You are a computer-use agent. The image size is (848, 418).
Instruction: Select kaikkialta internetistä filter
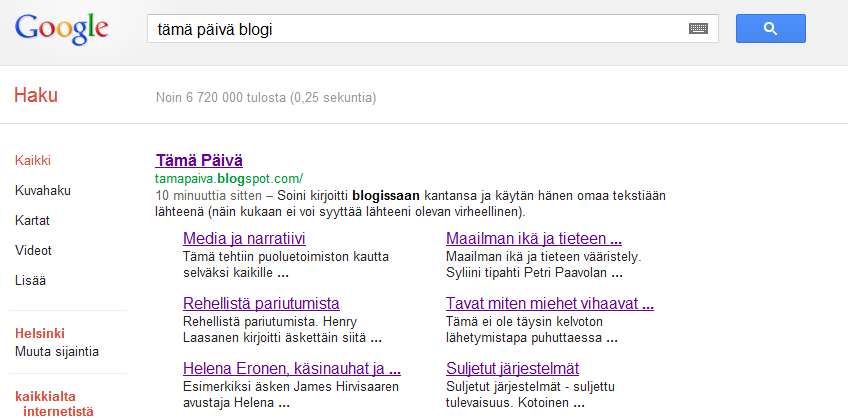point(54,404)
